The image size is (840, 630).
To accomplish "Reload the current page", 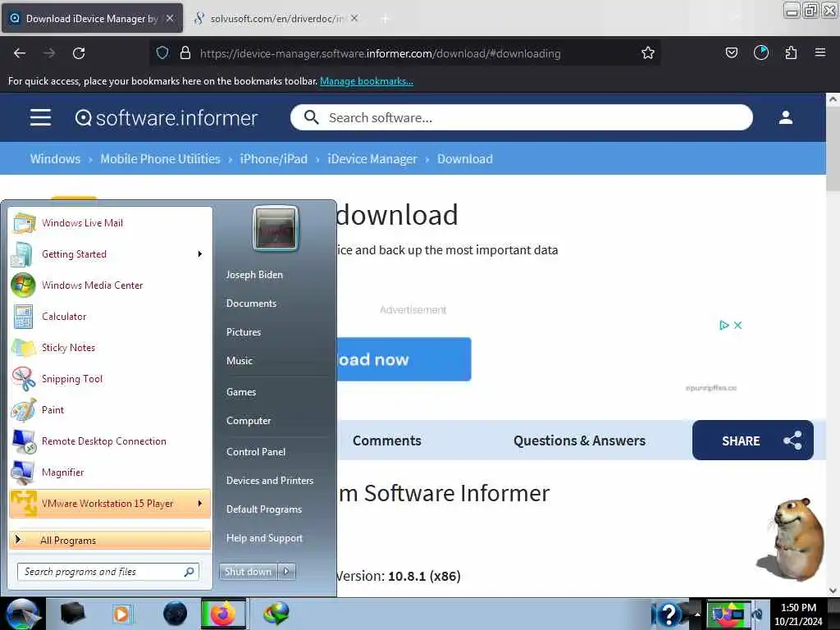I will (79, 53).
